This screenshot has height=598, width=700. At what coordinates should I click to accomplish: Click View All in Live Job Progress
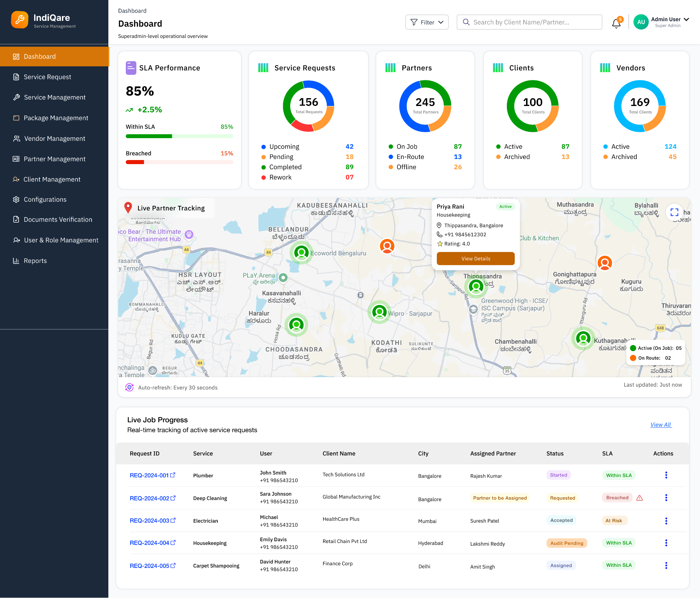click(x=661, y=425)
